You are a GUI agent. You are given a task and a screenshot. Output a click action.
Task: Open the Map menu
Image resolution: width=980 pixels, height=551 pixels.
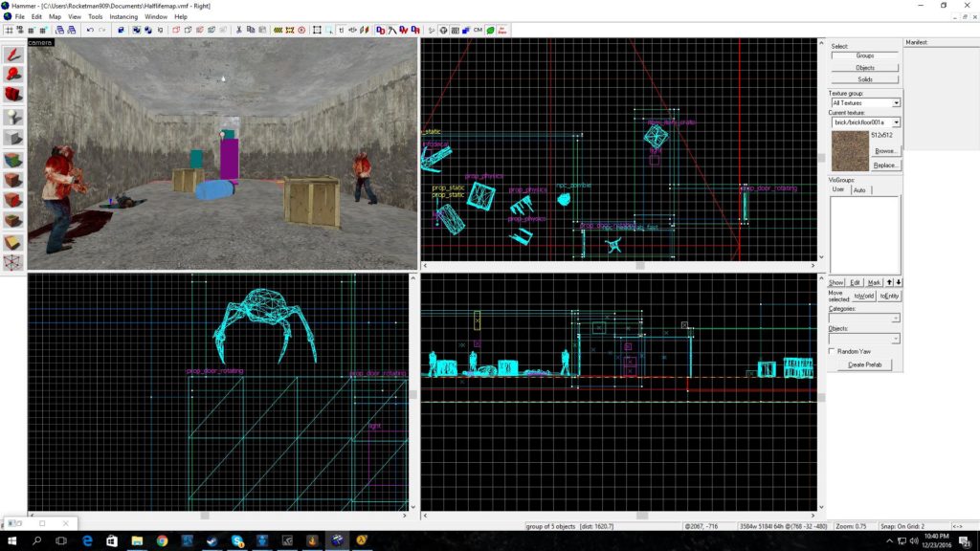pos(55,17)
